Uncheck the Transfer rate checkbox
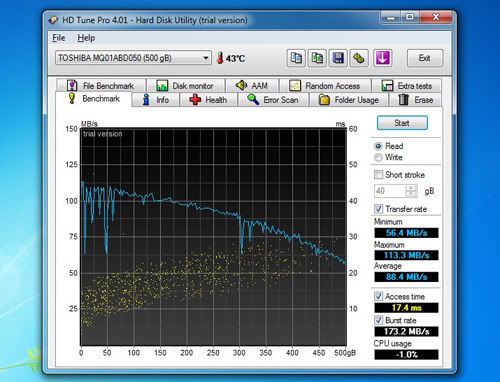The height and width of the screenshot is (382, 500). 378,209
